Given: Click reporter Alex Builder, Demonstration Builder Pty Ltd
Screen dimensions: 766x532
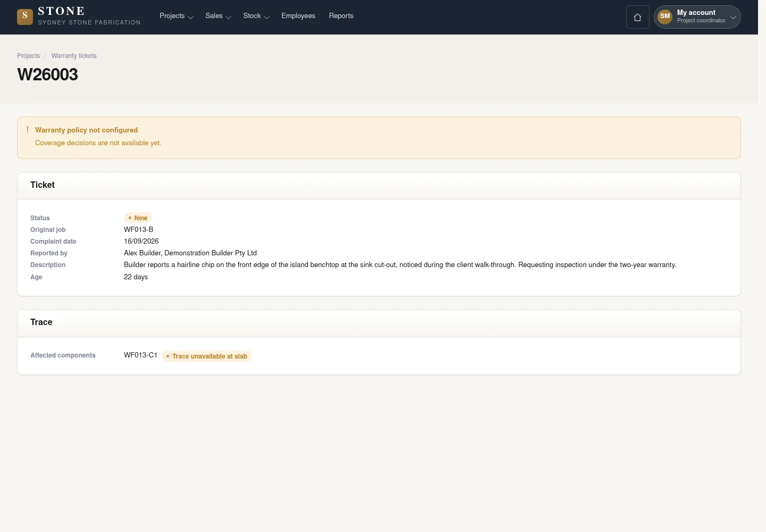Looking at the screenshot, I should click(x=190, y=253).
